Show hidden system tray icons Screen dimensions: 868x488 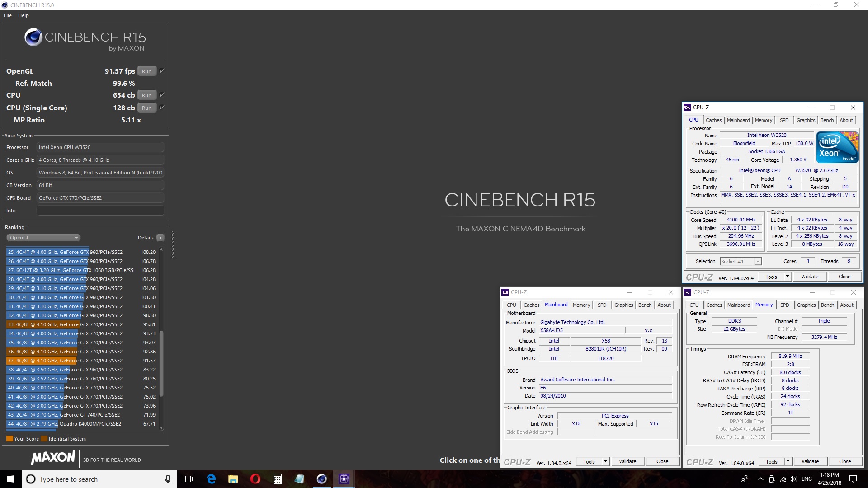760,479
